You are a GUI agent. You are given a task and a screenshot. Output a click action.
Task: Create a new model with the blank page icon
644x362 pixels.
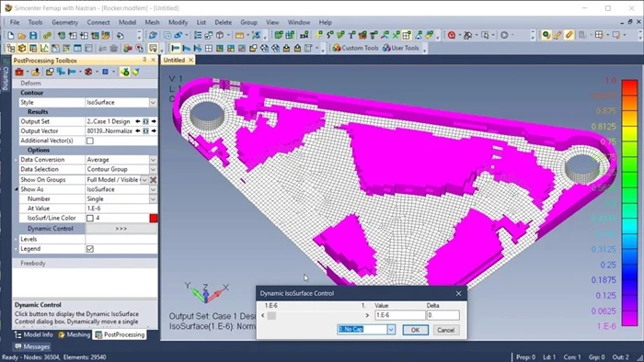[11, 36]
